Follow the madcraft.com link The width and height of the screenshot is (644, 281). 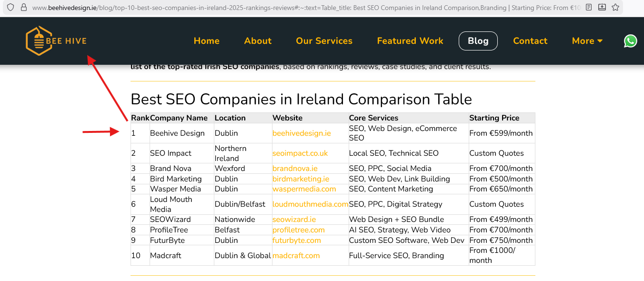coord(296,256)
